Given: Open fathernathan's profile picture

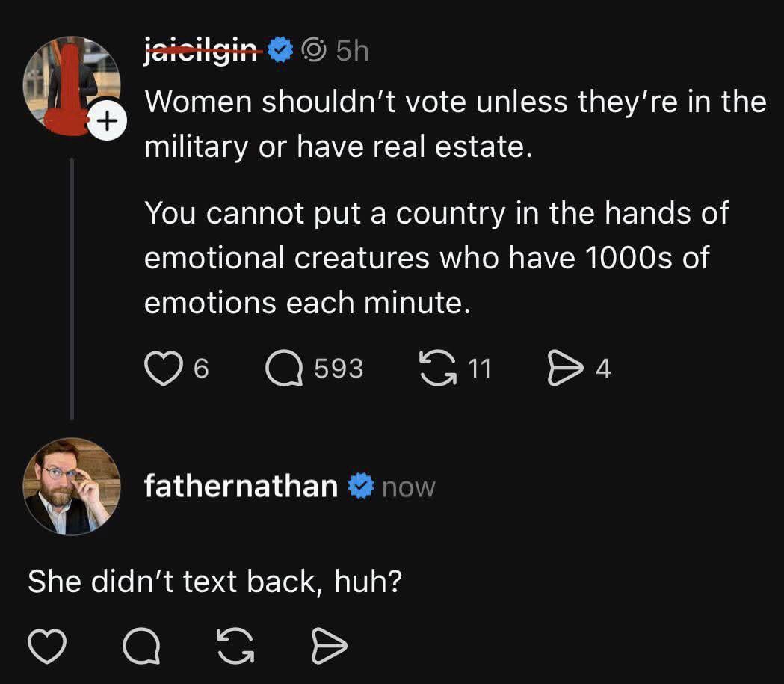Looking at the screenshot, I should pos(72,487).
